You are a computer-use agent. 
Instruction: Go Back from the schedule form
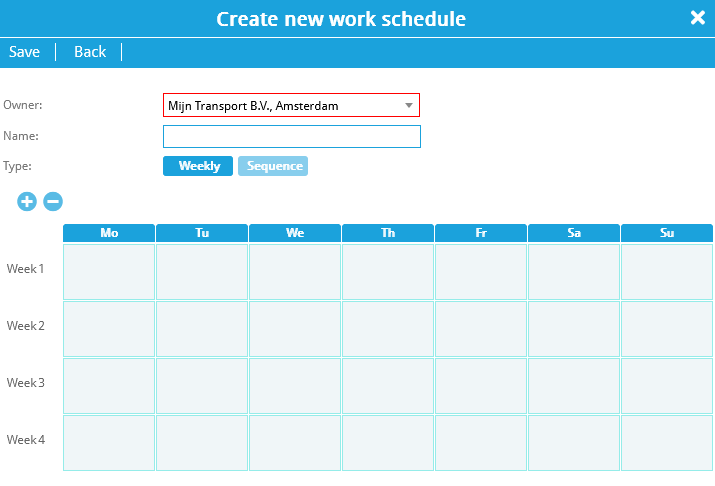pyautogui.click(x=90, y=52)
